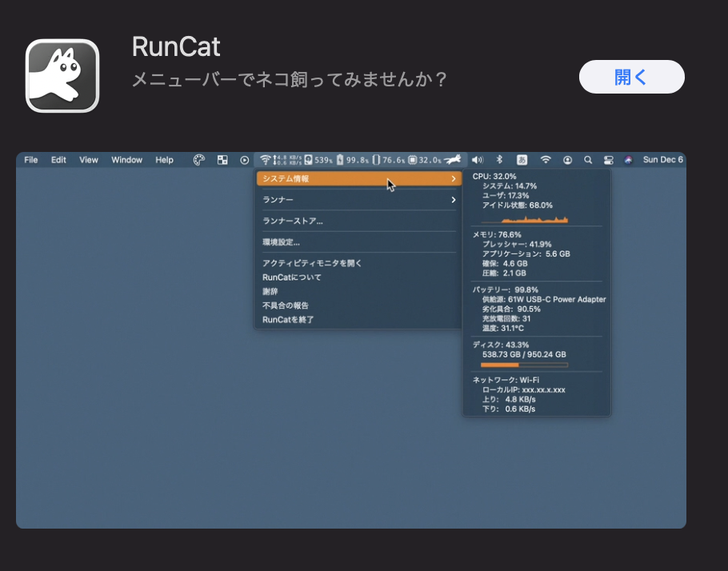Open Spotlight search magnifier icon
The height and width of the screenshot is (571, 728).
(588, 160)
